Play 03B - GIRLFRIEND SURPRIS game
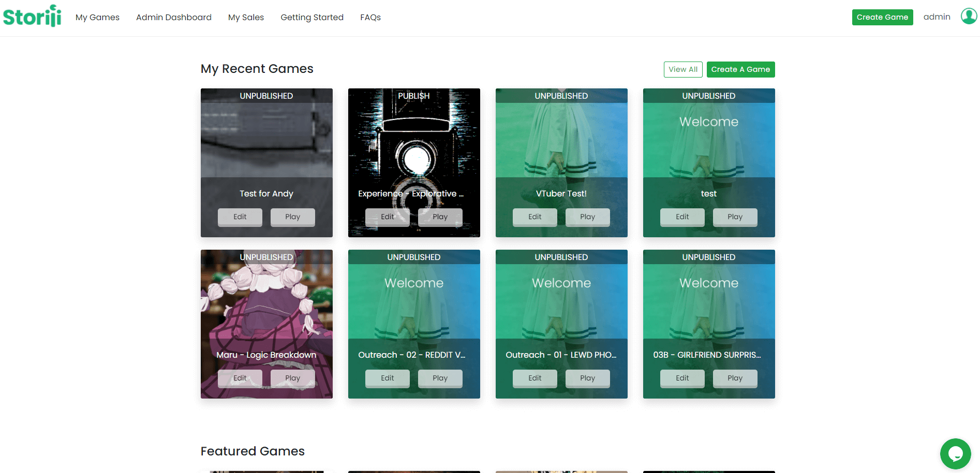This screenshot has width=980, height=473. (735, 378)
